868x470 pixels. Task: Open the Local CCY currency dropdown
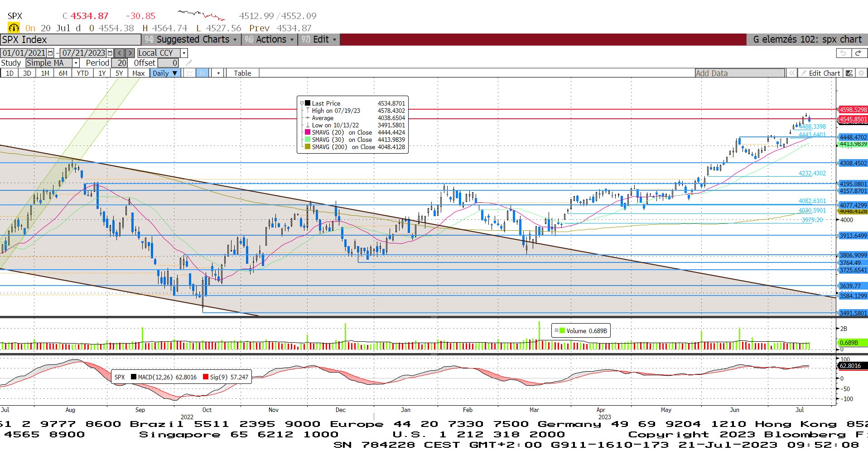[184, 53]
